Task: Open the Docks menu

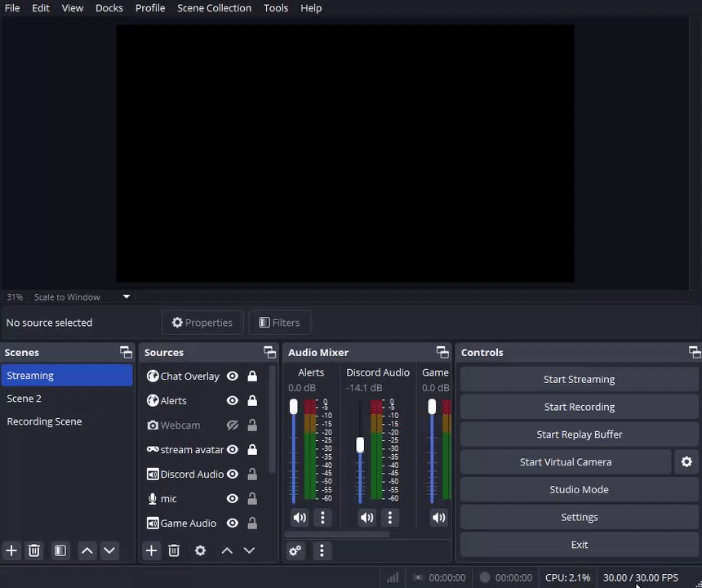Action: tap(109, 8)
